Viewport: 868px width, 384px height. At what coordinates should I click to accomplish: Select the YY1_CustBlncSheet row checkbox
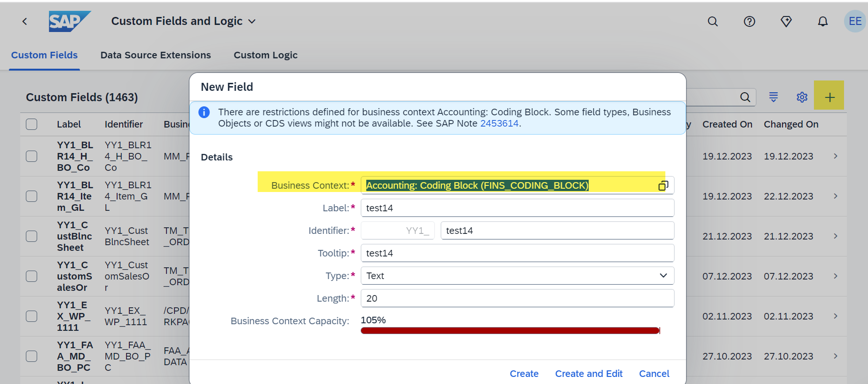click(x=32, y=236)
